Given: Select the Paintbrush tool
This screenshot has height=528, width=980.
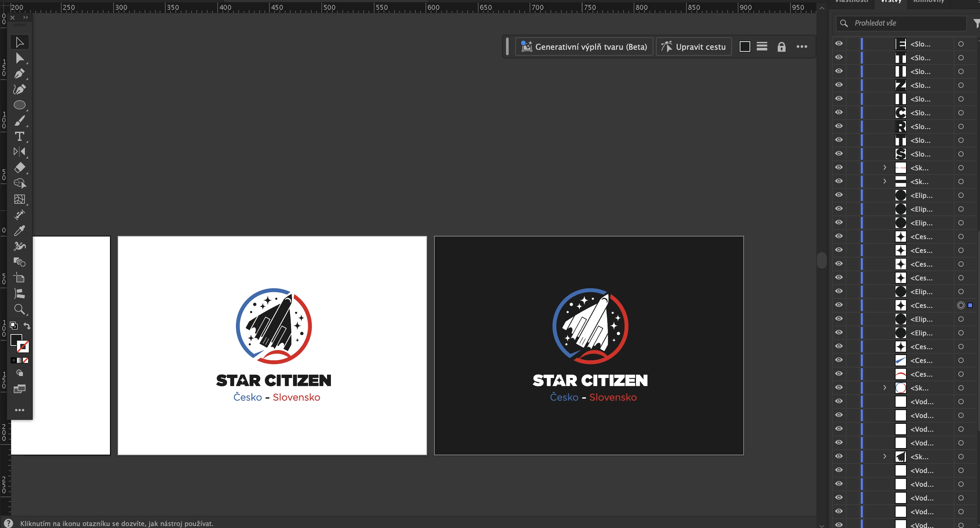Looking at the screenshot, I should tap(19, 121).
